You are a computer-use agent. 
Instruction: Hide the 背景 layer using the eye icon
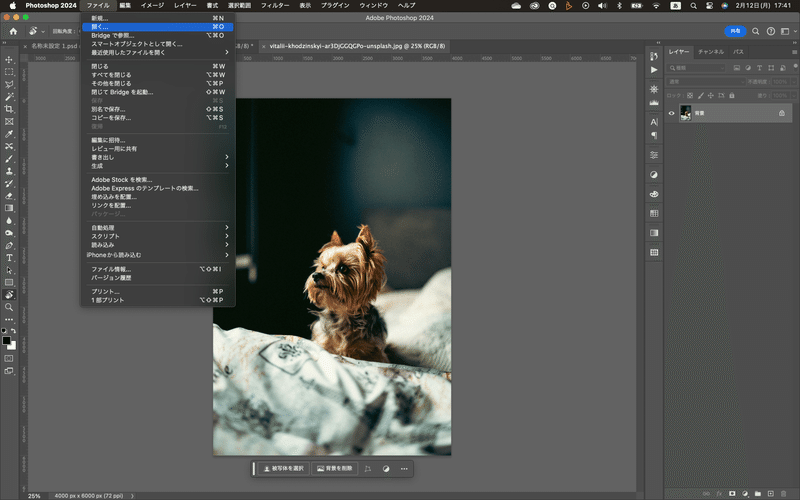pos(671,113)
